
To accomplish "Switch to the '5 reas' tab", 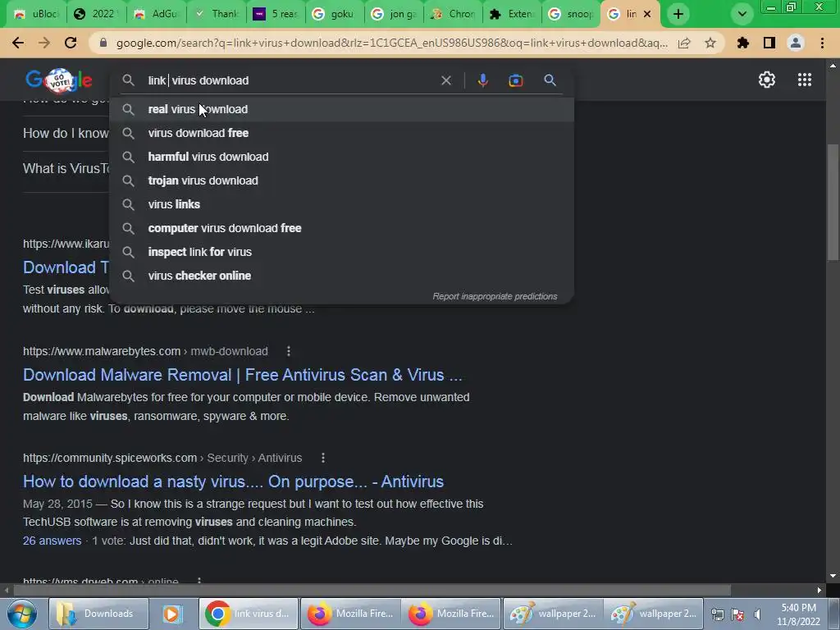I will [x=276, y=14].
